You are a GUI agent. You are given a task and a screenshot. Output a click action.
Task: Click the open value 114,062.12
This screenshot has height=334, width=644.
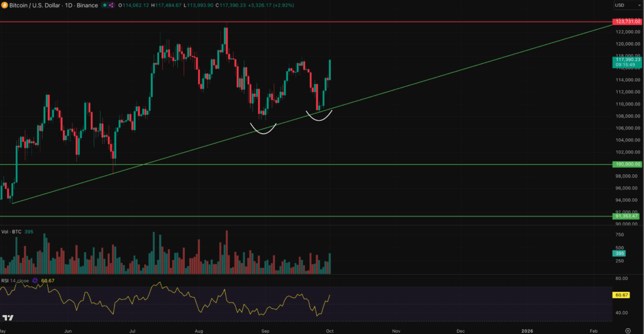[x=135, y=5]
